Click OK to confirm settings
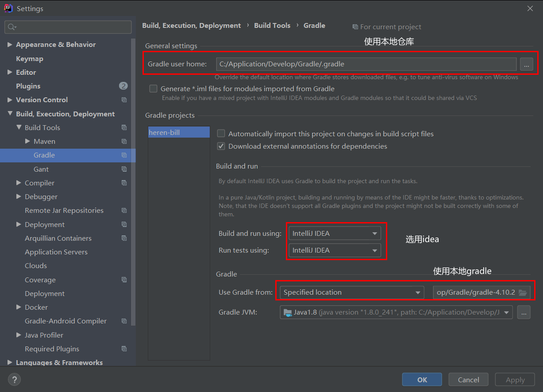Image resolution: width=543 pixels, height=392 pixels. 422,380
